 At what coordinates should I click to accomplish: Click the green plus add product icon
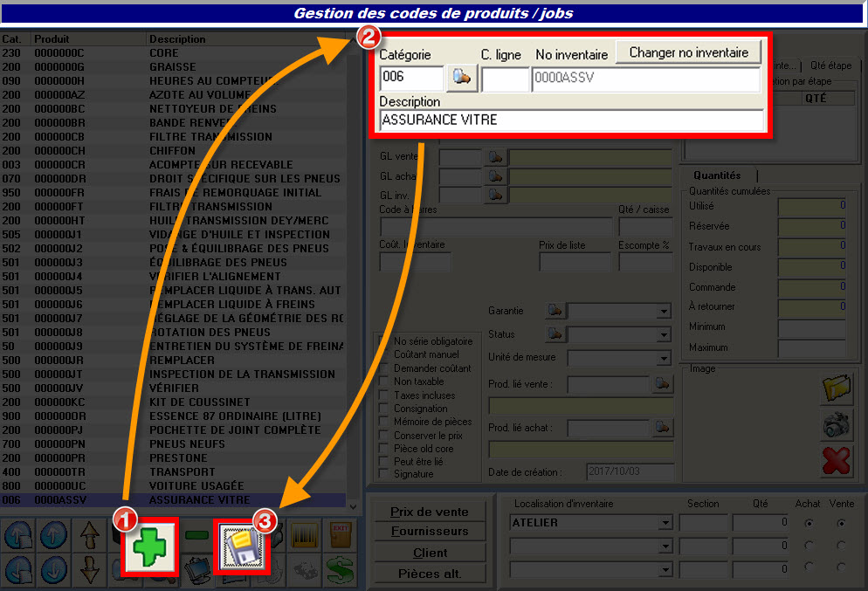click(149, 546)
